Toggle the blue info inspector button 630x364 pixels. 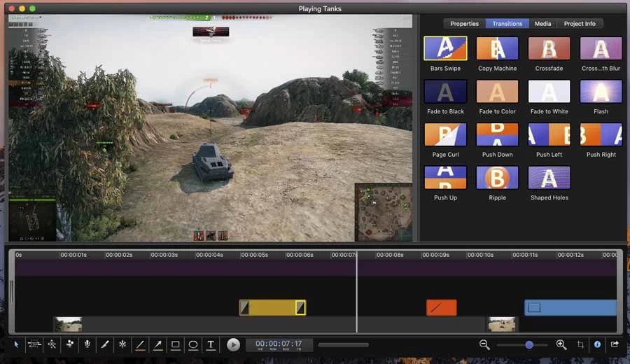[x=597, y=344]
